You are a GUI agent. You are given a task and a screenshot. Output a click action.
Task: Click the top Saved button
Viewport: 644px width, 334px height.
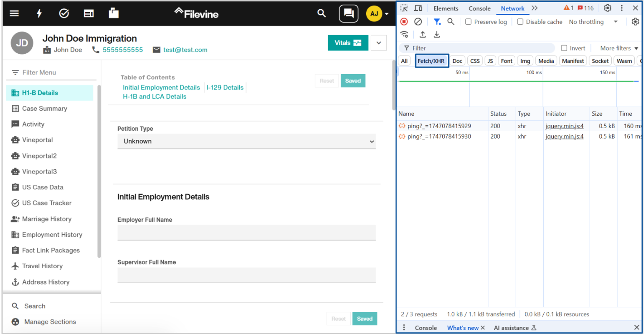353,81
